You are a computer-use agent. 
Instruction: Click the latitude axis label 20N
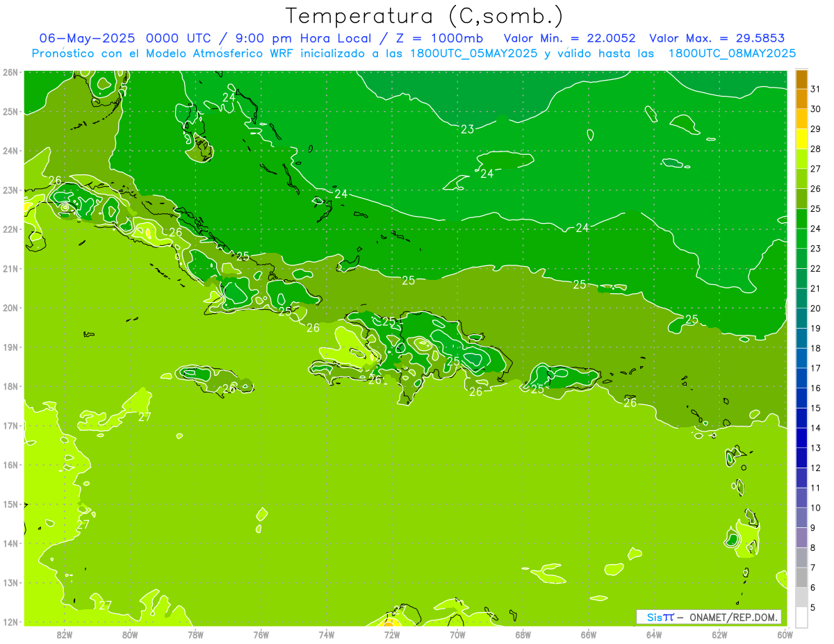[x=10, y=308]
